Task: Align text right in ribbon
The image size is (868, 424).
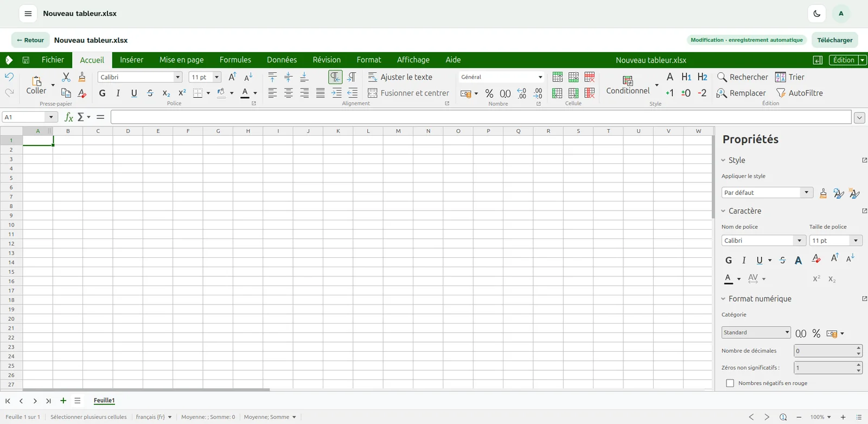Action: [x=304, y=93]
